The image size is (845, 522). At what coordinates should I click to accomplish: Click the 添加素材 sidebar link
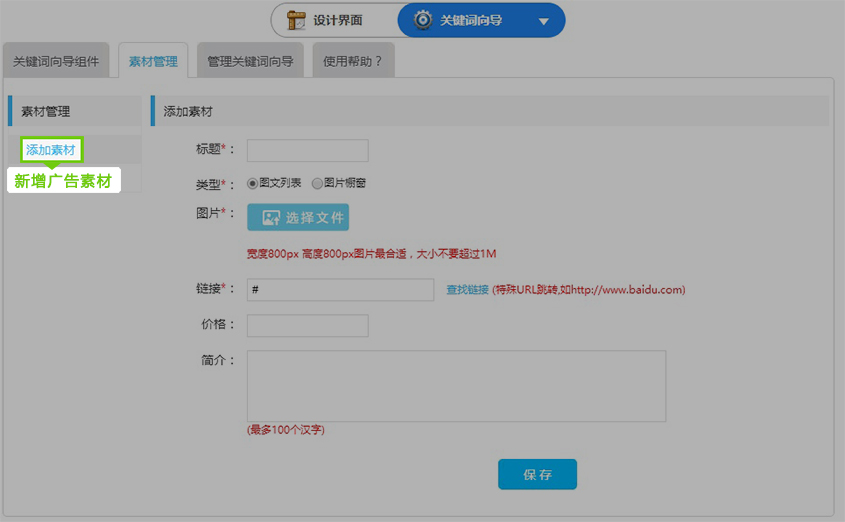tap(51, 150)
